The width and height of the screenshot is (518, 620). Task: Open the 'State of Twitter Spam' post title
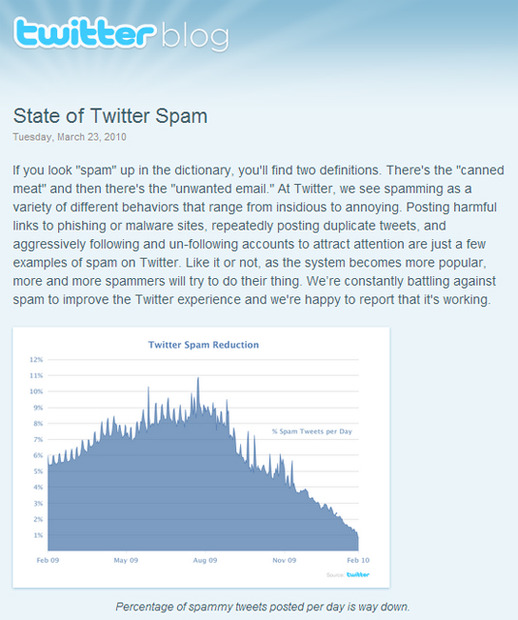tap(110, 116)
